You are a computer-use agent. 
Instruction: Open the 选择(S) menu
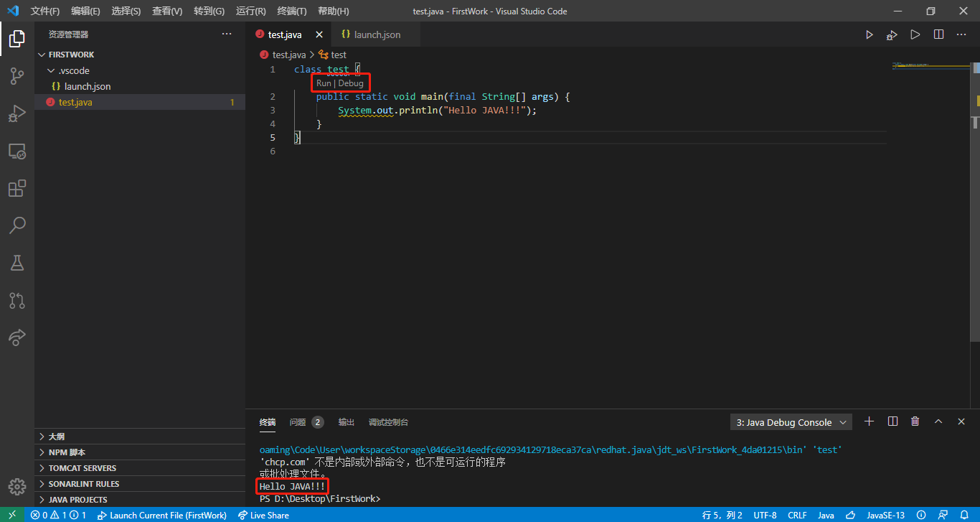click(126, 11)
